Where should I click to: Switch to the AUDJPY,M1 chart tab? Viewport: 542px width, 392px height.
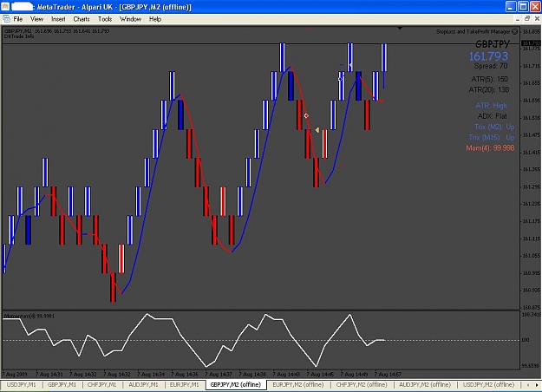[x=143, y=384]
